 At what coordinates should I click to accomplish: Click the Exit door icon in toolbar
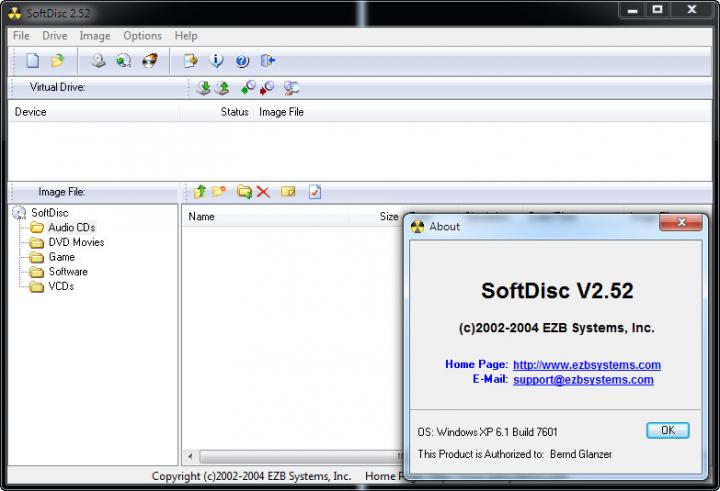[267, 61]
